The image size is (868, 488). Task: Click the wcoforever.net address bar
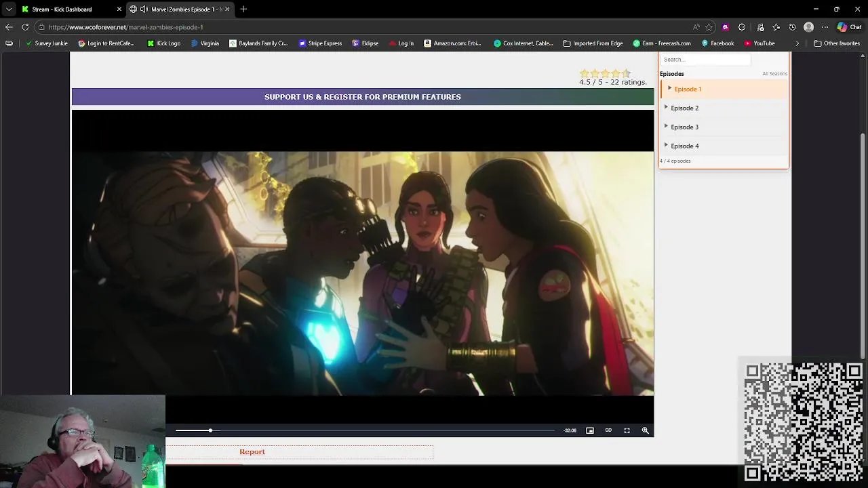[x=366, y=27]
